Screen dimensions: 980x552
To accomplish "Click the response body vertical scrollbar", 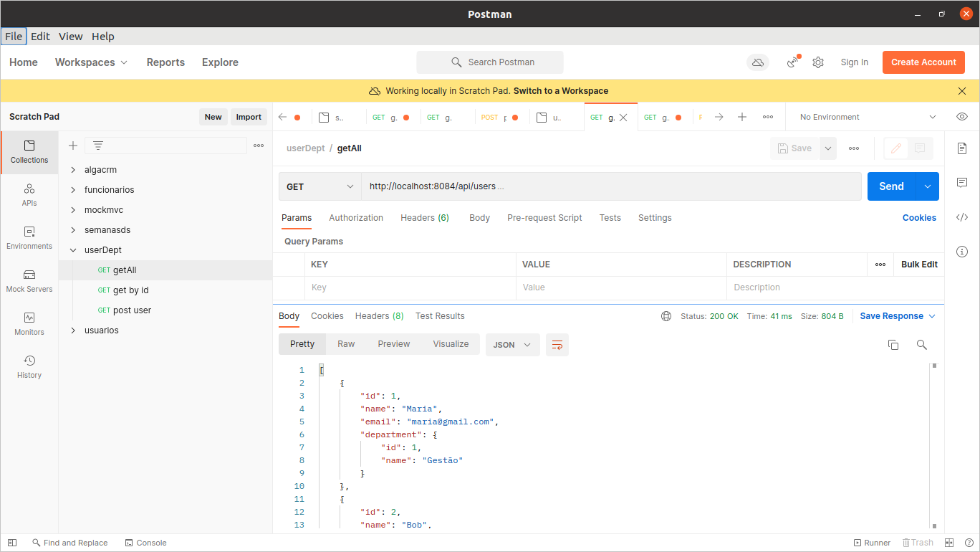I will (933, 446).
